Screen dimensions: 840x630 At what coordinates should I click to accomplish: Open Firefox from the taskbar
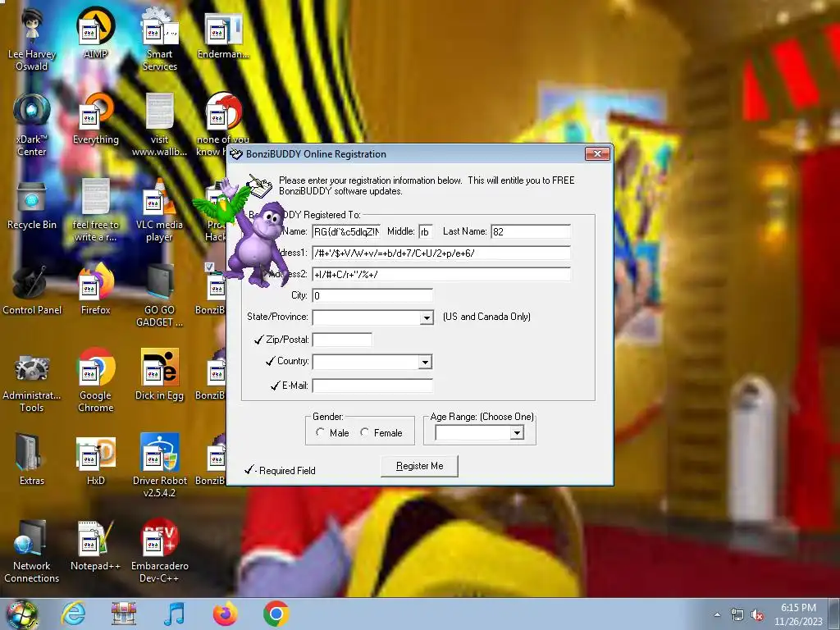(x=225, y=614)
